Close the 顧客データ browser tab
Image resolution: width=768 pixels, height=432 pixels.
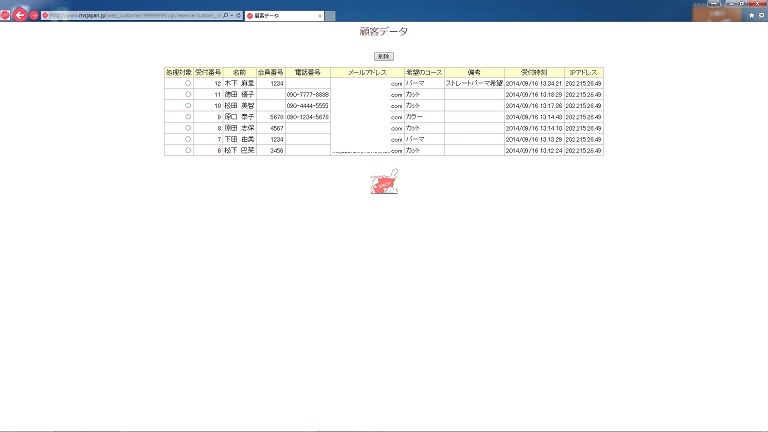[x=320, y=16]
